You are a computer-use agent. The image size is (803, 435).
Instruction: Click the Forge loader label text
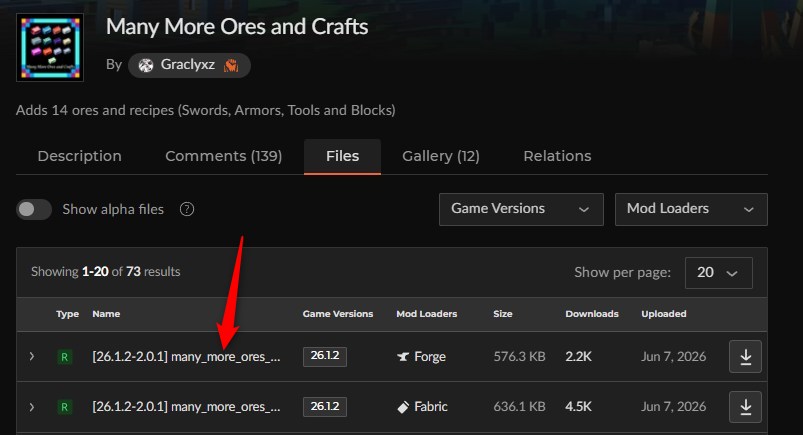pos(430,357)
